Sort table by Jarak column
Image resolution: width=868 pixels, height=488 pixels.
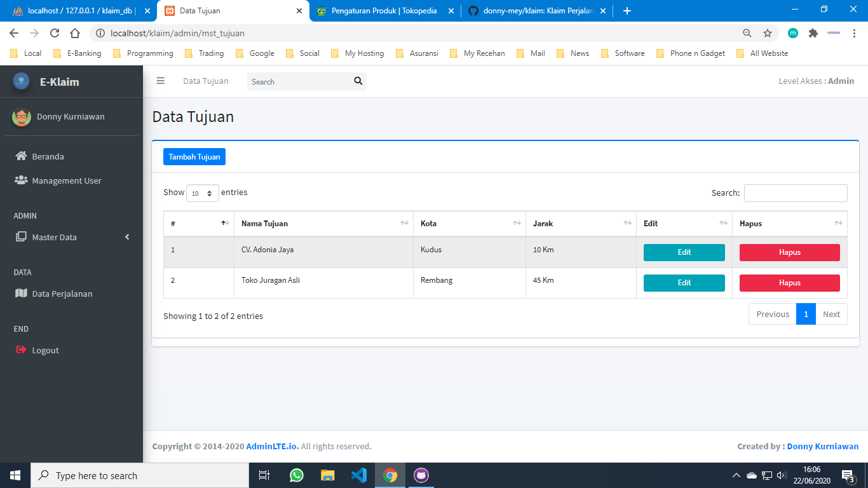(580, 224)
